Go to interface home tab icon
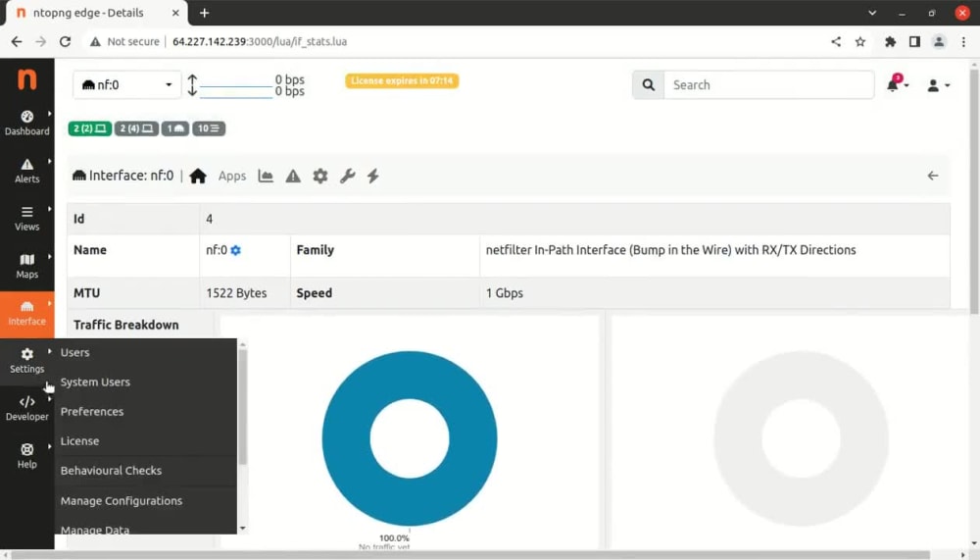Image resolution: width=980 pixels, height=560 pixels. pos(198,176)
